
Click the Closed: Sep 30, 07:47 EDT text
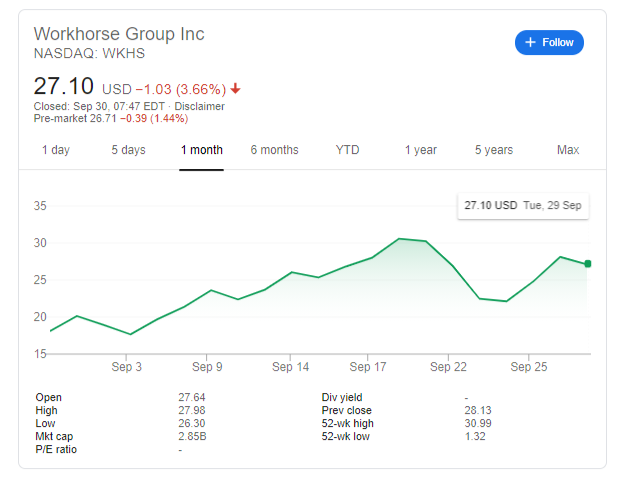pyautogui.click(x=99, y=106)
